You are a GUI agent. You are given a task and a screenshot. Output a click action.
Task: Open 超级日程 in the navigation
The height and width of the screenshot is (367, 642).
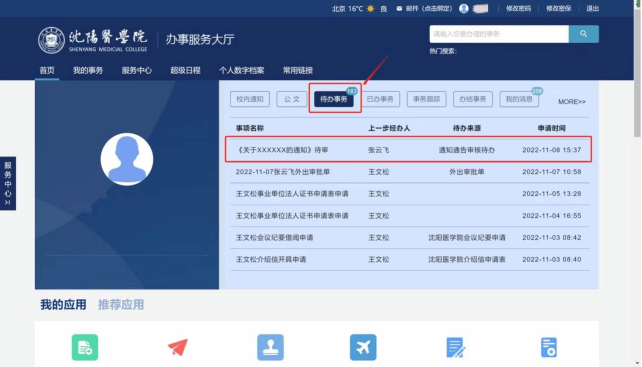[x=185, y=70]
